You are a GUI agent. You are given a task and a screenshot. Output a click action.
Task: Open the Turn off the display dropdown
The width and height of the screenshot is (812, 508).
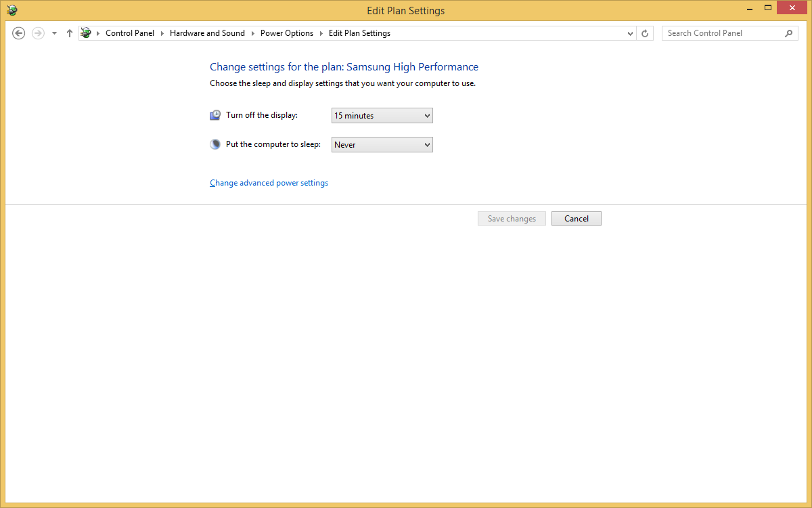(382, 116)
